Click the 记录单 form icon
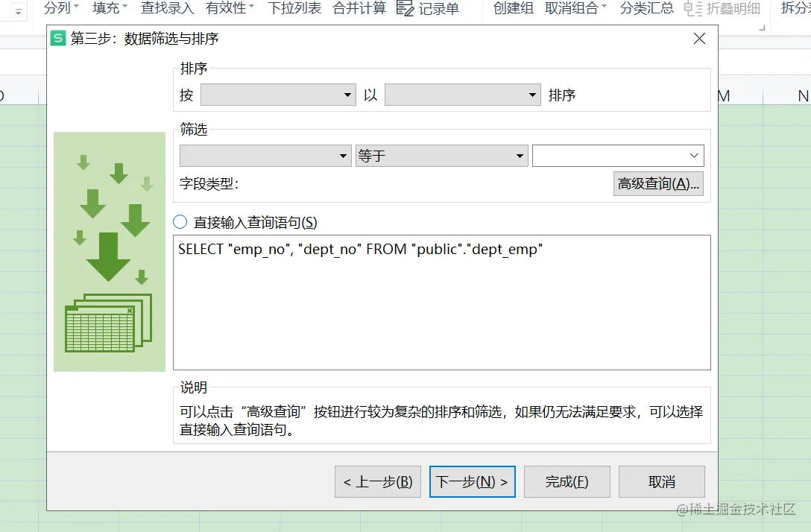 pyautogui.click(x=405, y=7)
